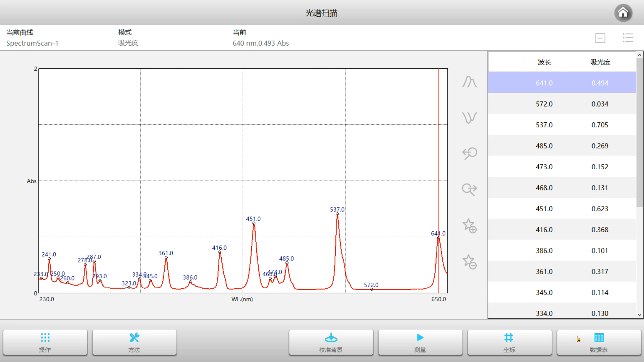Select the 473.0 wavelength cell
Image resolution: width=644 pixels, height=362 pixels.
click(544, 167)
